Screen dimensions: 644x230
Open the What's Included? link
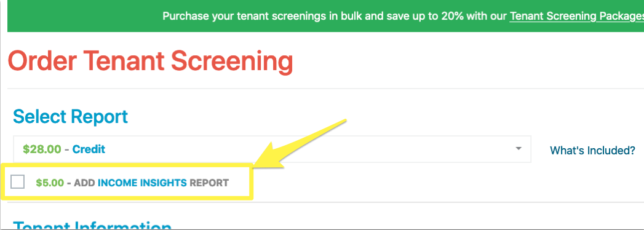[592, 150]
